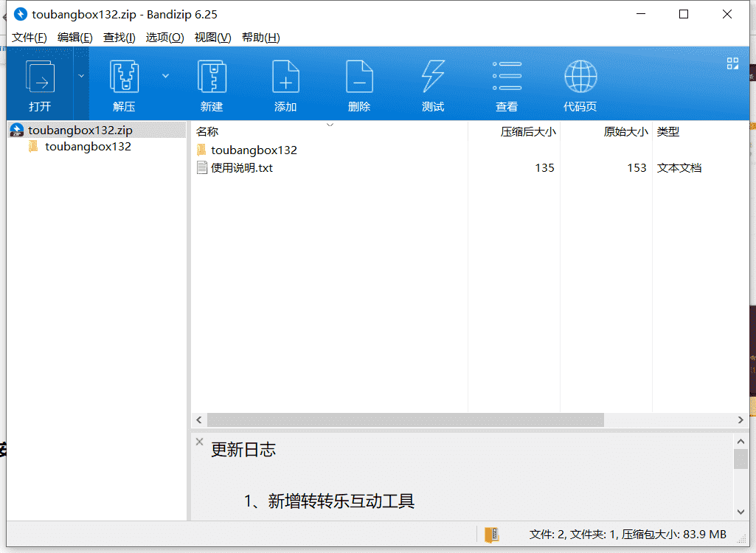This screenshot has width=756, height=553.
Task: Click the toolbar layout grid icon
Action: (x=732, y=63)
